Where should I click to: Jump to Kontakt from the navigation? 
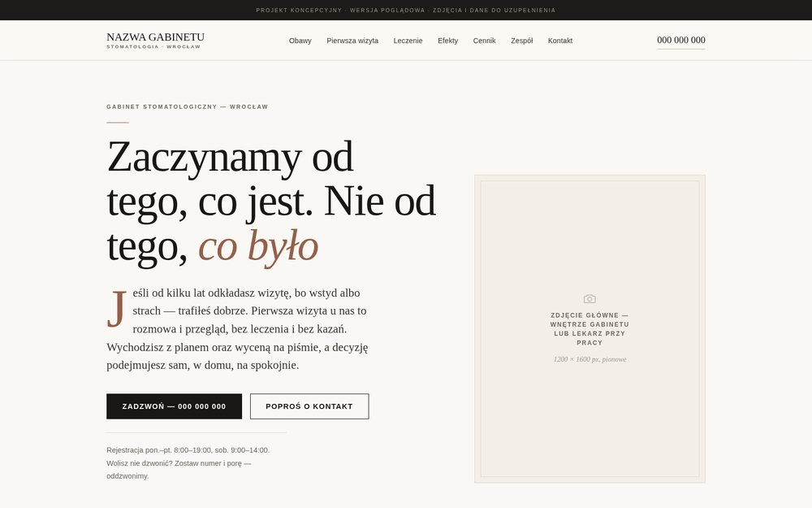(x=559, y=41)
